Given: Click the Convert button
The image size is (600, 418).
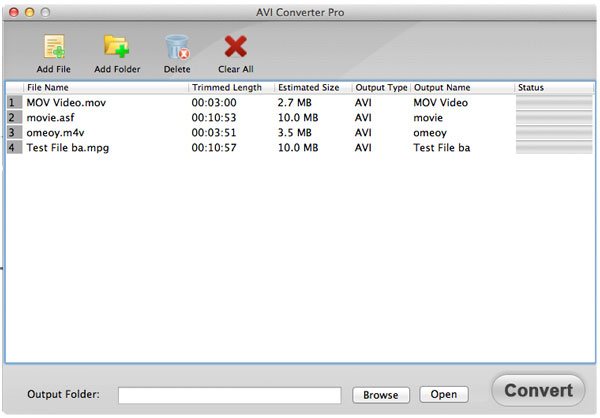Looking at the screenshot, I should coord(538,391).
